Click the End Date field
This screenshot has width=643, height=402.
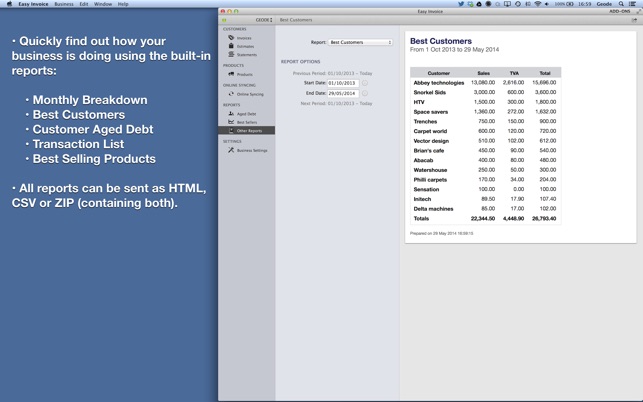pos(343,93)
